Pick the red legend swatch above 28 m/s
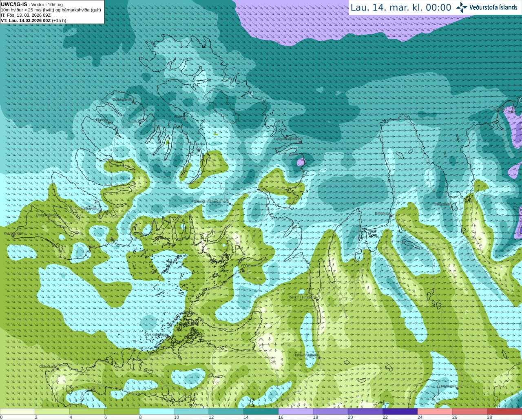The height and width of the screenshot is (420, 522). click(504, 411)
